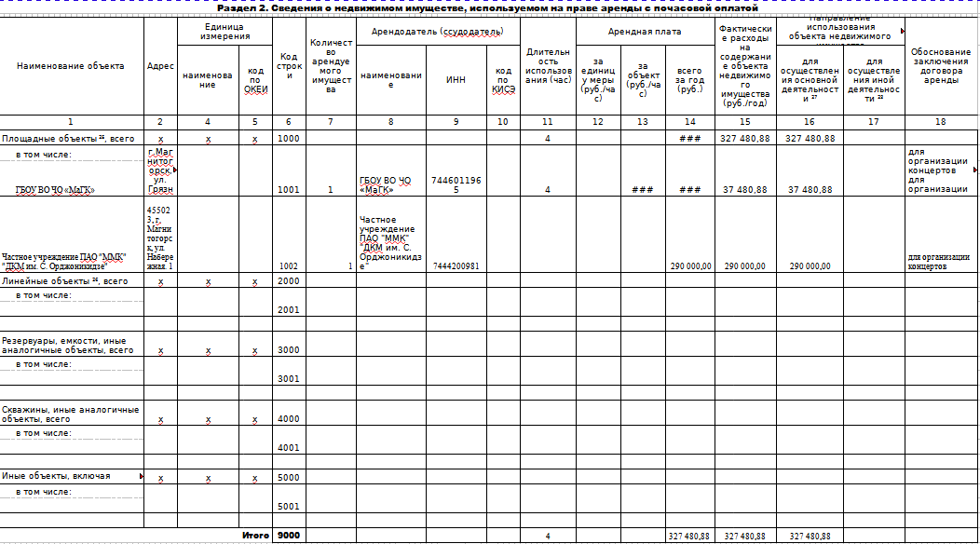Click the "Единица измерения" header cell

[226, 31]
